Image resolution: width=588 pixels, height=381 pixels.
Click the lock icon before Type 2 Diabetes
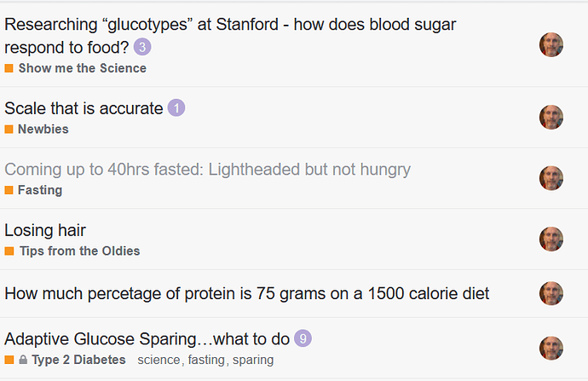tap(23, 360)
